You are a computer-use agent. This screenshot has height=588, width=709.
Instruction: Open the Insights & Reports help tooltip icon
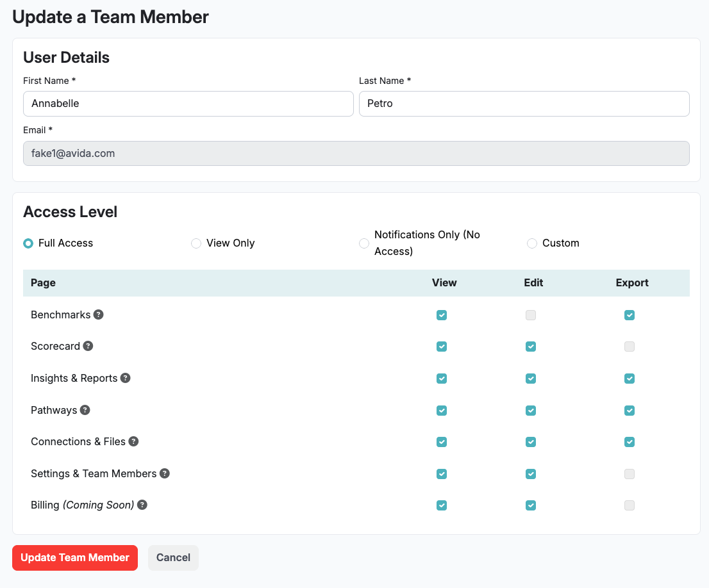pyautogui.click(x=126, y=378)
